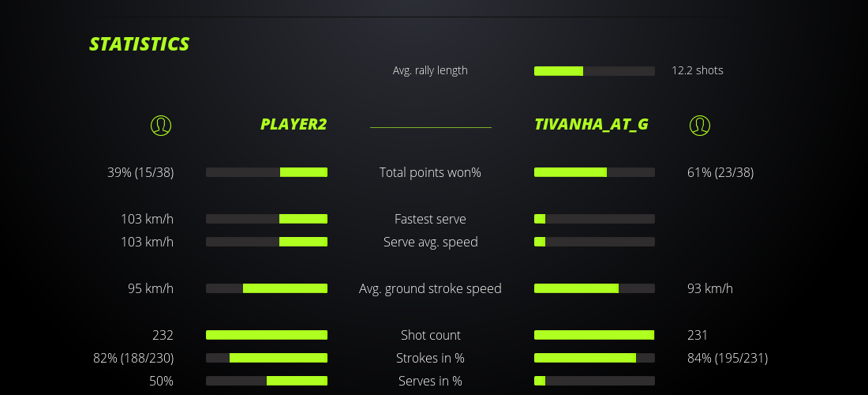
Task: Click TIVANHA_AT_G's Serve avg. speed bar
Action: tap(594, 242)
